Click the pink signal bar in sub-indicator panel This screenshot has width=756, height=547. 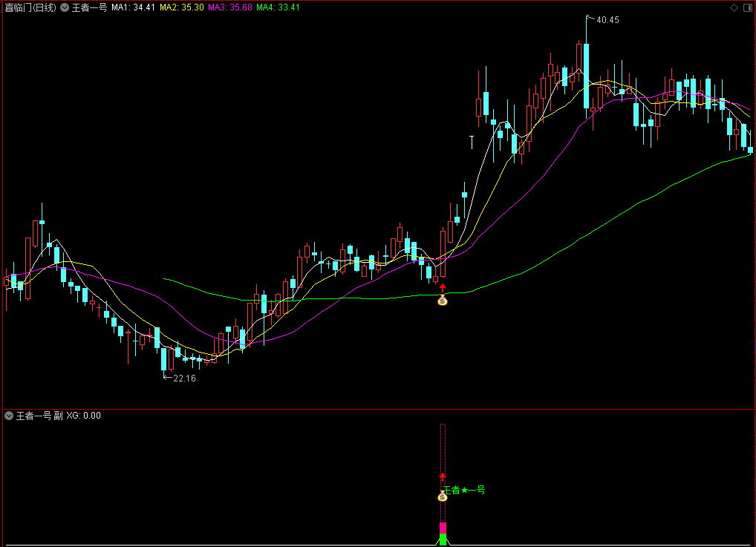pos(443,528)
